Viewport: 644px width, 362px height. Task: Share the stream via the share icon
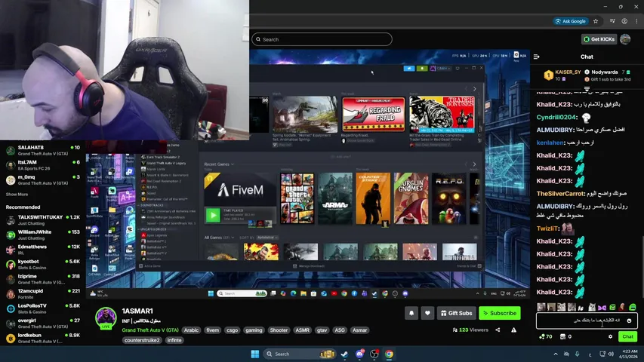tap(498, 330)
